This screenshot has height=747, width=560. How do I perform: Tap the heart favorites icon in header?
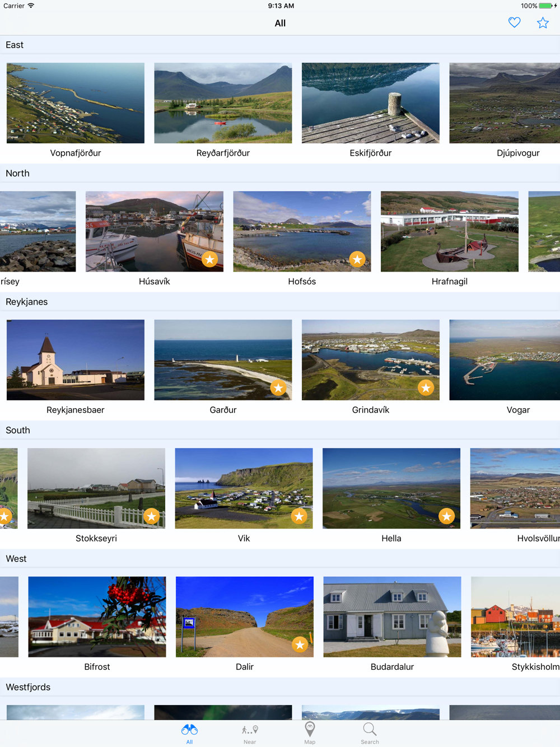point(514,23)
